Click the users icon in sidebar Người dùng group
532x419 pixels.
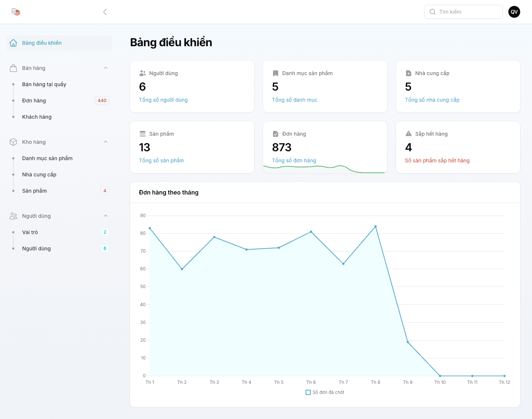point(13,216)
